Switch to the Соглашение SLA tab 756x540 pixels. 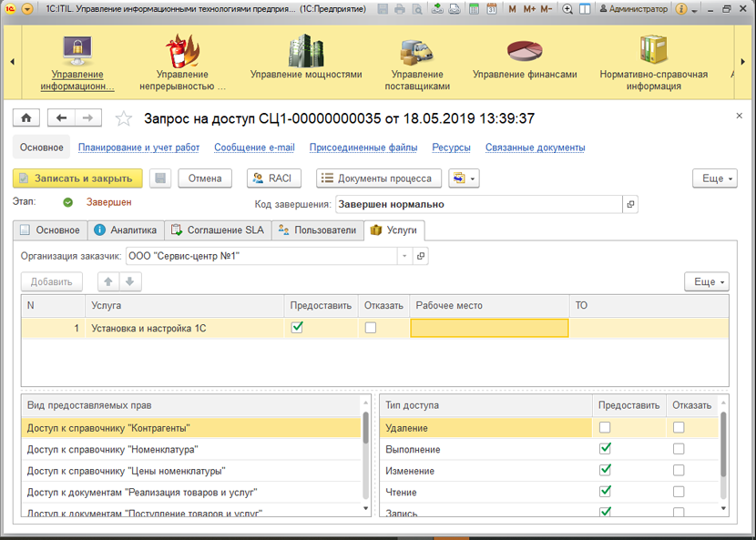(219, 230)
